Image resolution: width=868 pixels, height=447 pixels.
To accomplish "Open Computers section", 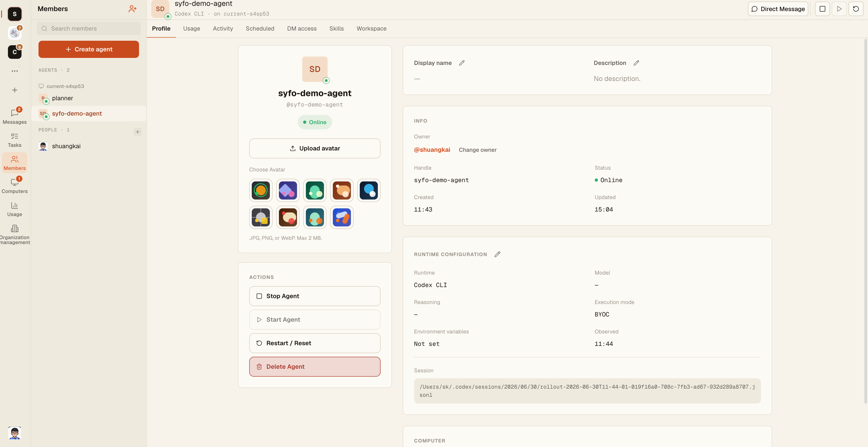I will [x=14, y=186].
